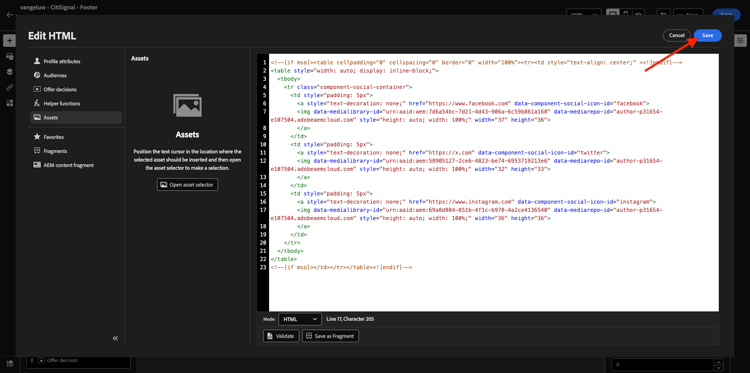Click the Validate button

point(281,336)
